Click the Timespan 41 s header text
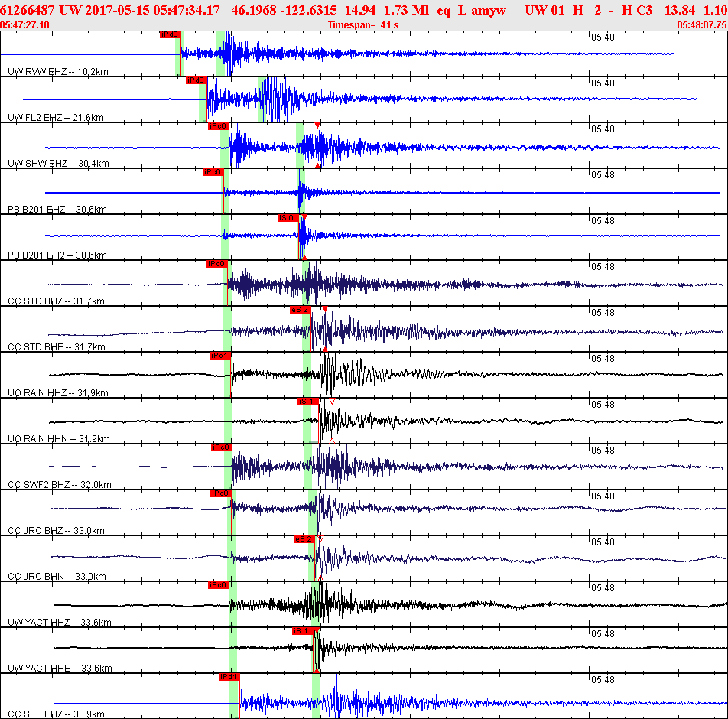 (362, 25)
